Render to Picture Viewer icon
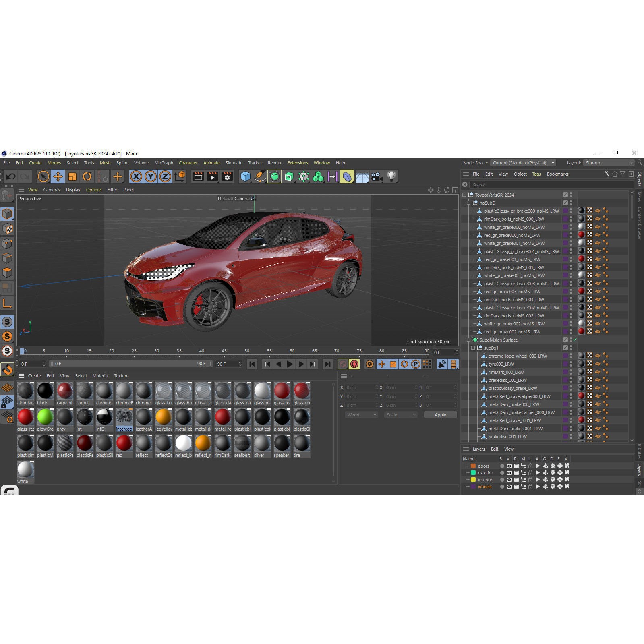The height and width of the screenshot is (644, 644). tap(212, 176)
